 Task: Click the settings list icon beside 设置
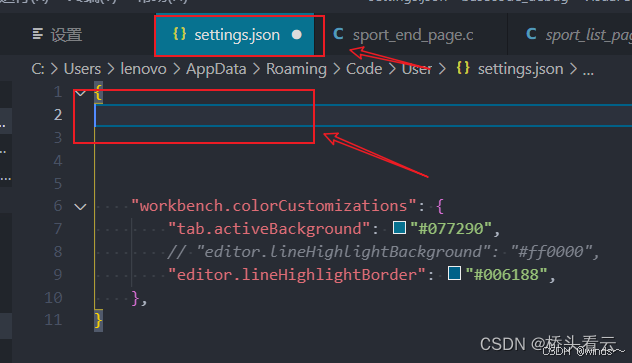coord(37,34)
